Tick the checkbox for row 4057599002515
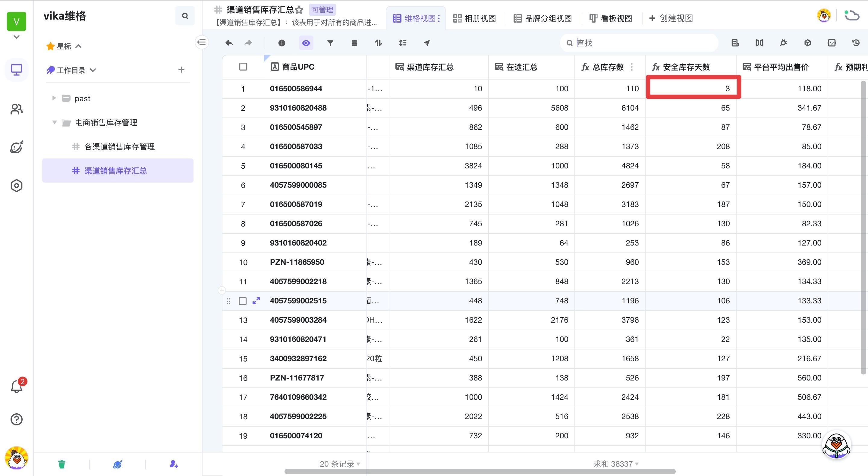 click(x=243, y=301)
